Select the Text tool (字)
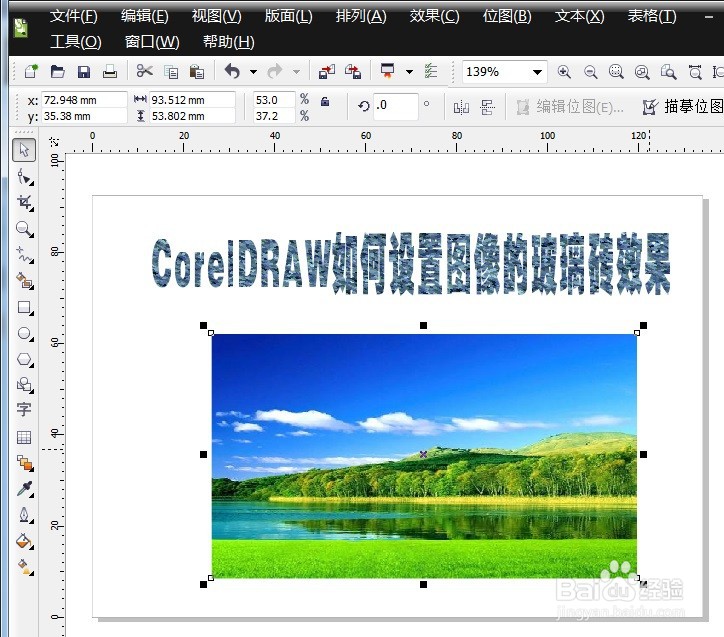This screenshot has height=637, width=724. click(24, 409)
